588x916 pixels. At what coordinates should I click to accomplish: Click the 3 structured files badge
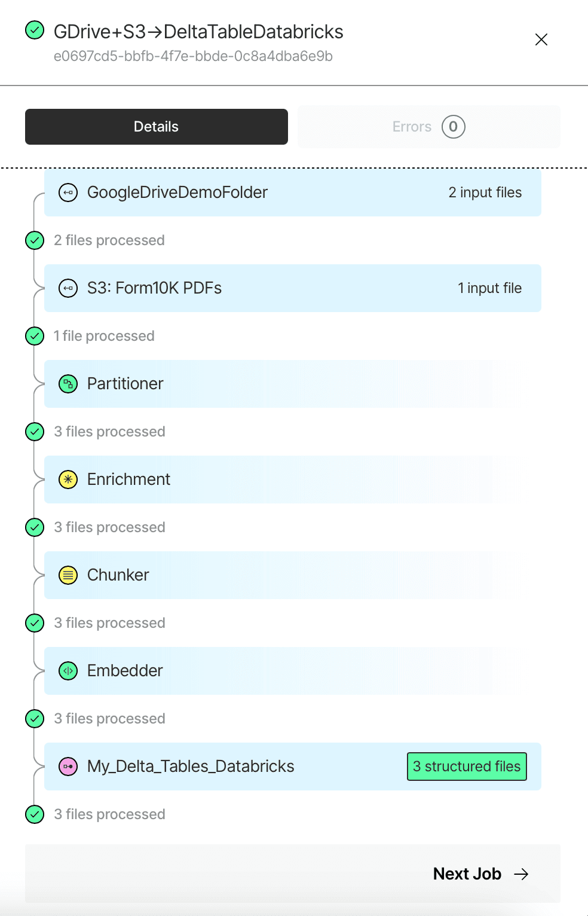467,767
